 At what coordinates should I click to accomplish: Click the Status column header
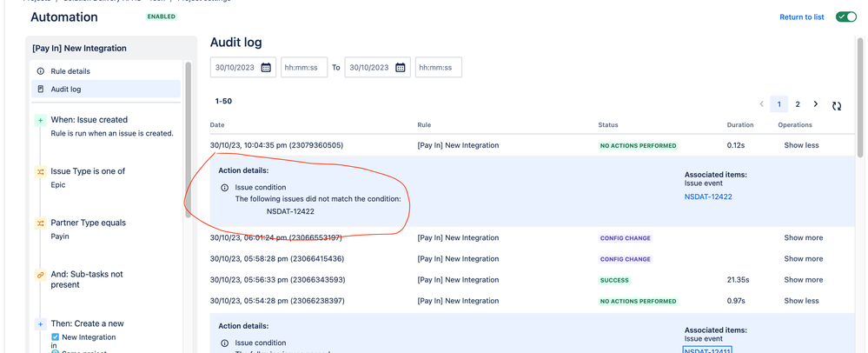[608, 125]
